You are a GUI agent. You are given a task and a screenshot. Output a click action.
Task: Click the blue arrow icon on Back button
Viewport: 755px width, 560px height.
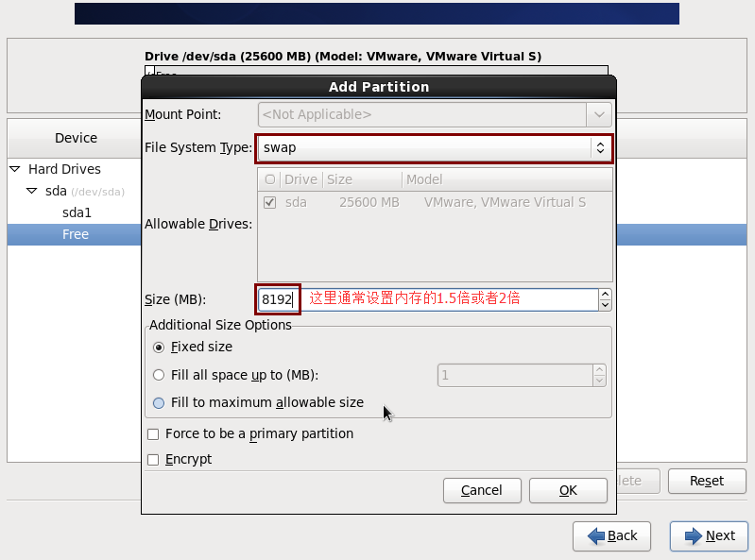(x=596, y=535)
